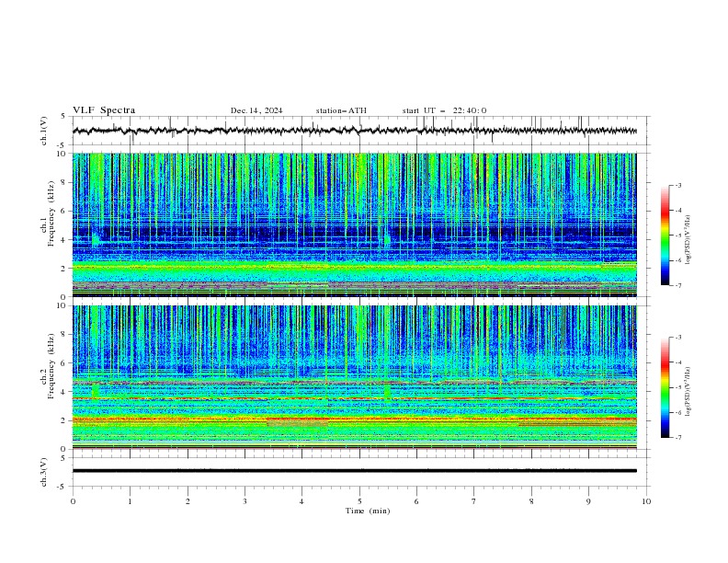Click the "-7" tick on ch.2 colorbar
728x563 pixels.
678,438
